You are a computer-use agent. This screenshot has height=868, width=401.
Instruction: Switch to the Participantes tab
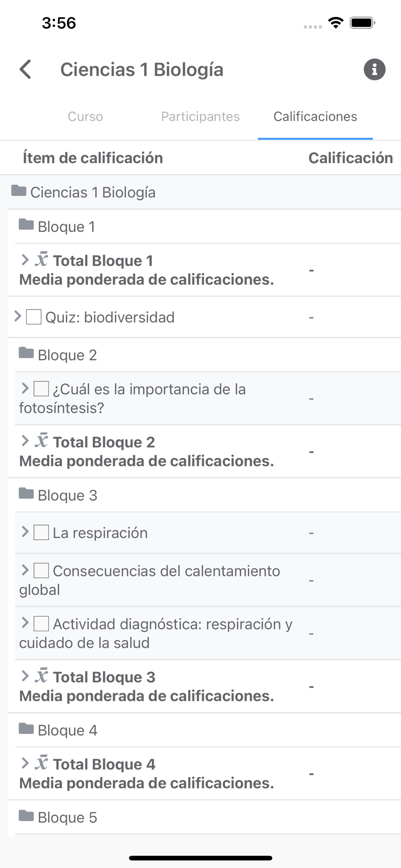200,116
